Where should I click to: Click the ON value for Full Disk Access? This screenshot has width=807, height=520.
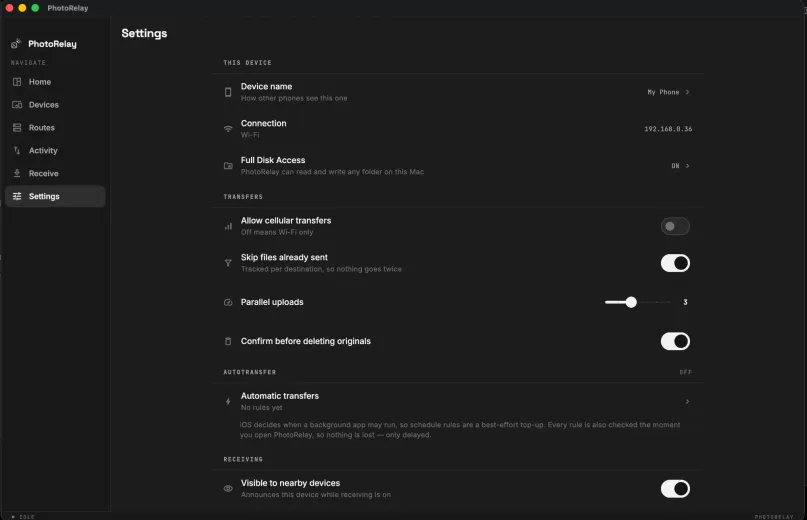675,166
